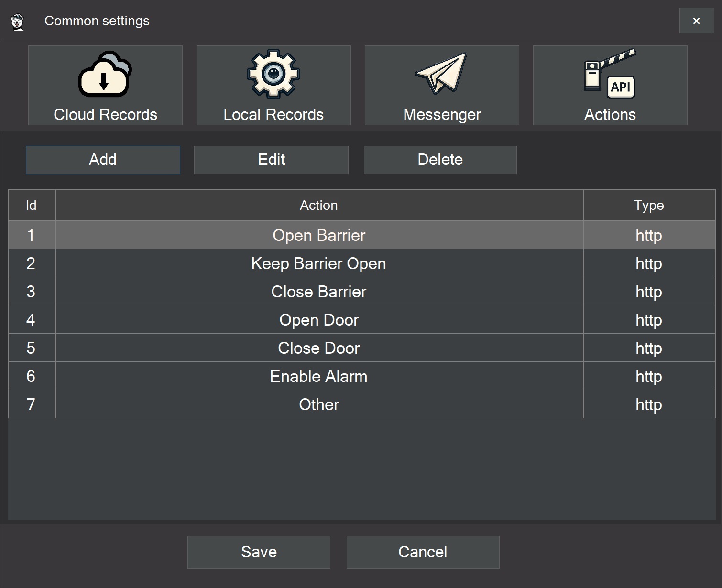Open the Cloud Records download icon
This screenshot has height=588, width=722.
[105, 75]
